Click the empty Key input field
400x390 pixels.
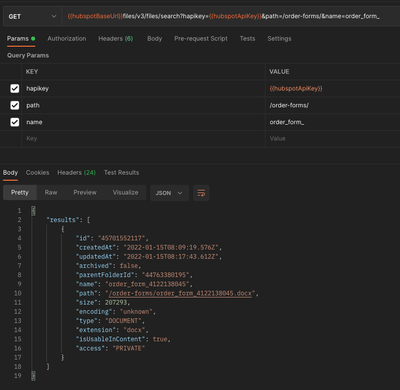pyautogui.click(x=143, y=139)
